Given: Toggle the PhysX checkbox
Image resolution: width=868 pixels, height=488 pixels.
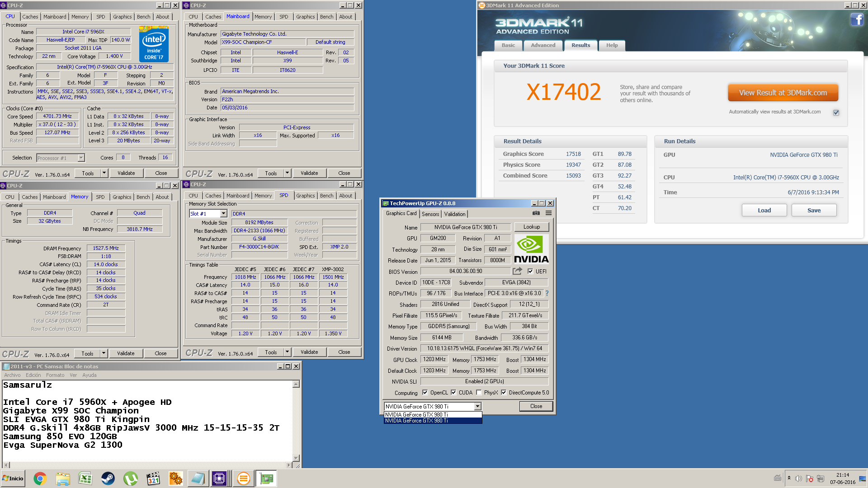Looking at the screenshot, I should point(479,392).
